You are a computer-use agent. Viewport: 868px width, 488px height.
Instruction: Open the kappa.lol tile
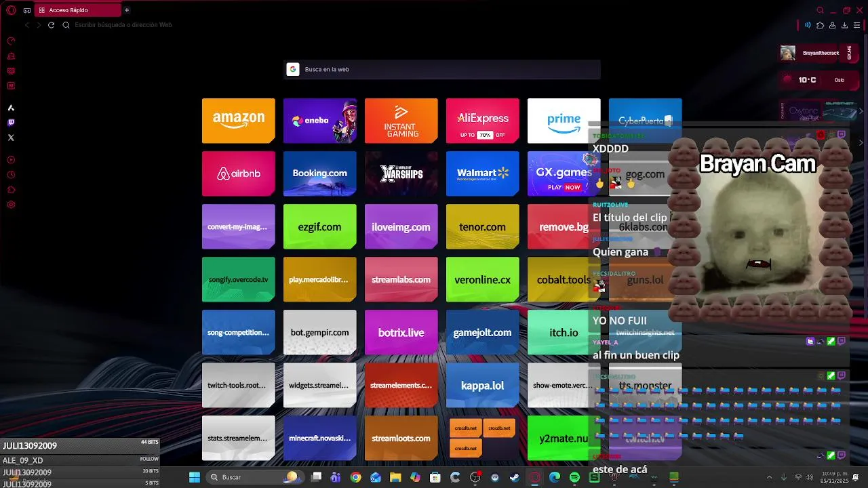(483, 385)
